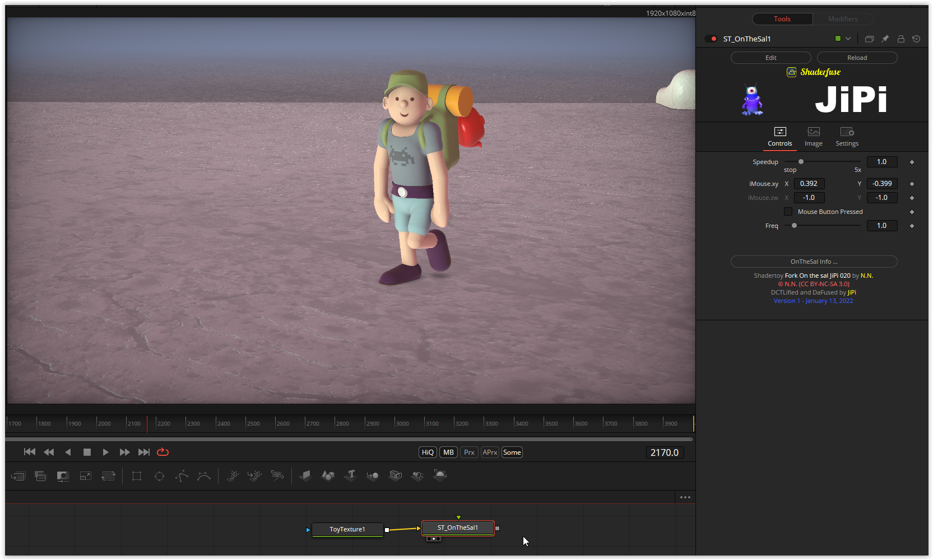Toggle the ST_OnTheSal1 enable switch
This screenshot has width=933, height=560.
tap(711, 39)
